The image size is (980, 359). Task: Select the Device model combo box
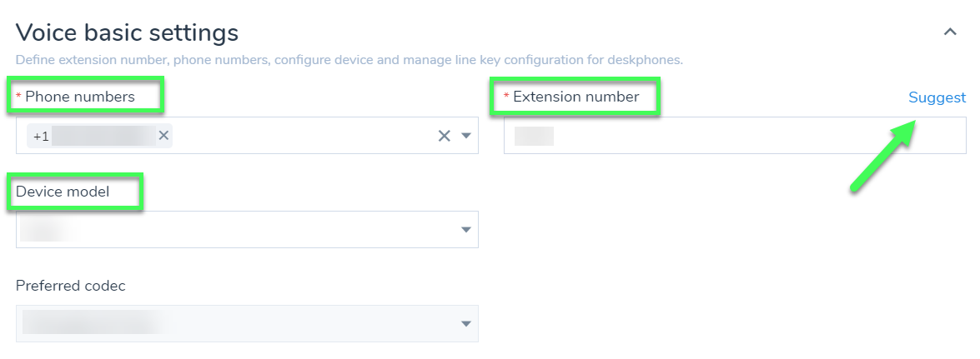pos(248,230)
